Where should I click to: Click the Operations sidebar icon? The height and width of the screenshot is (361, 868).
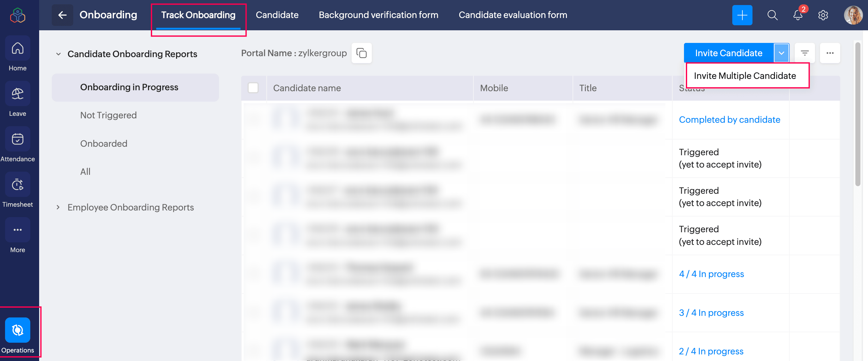tap(18, 330)
